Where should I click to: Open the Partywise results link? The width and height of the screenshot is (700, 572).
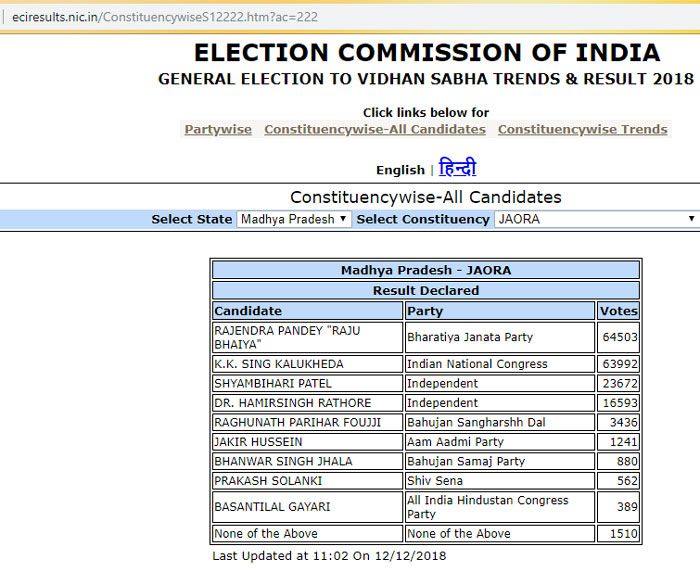click(x=218, y=129)
